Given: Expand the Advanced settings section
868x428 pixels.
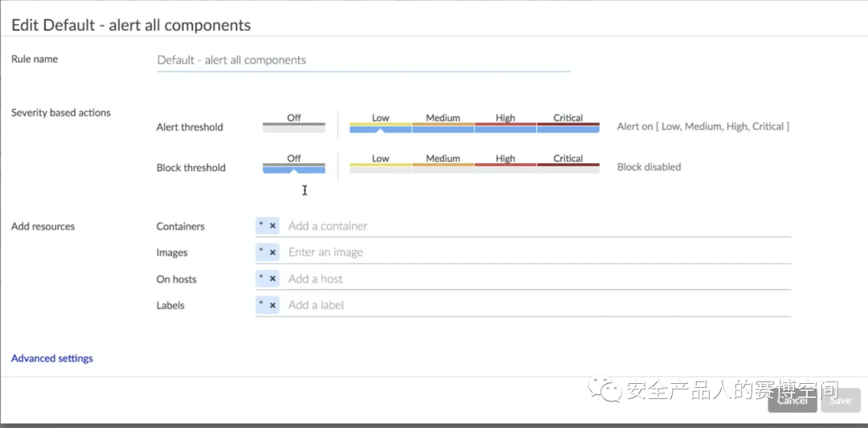Looking at the screenshot, I should click(52, 358).
